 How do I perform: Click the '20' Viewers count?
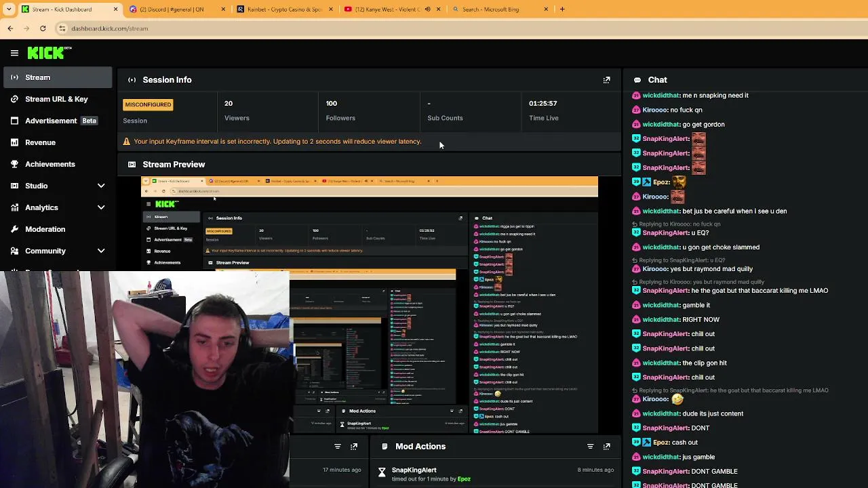tap(229, 104)
